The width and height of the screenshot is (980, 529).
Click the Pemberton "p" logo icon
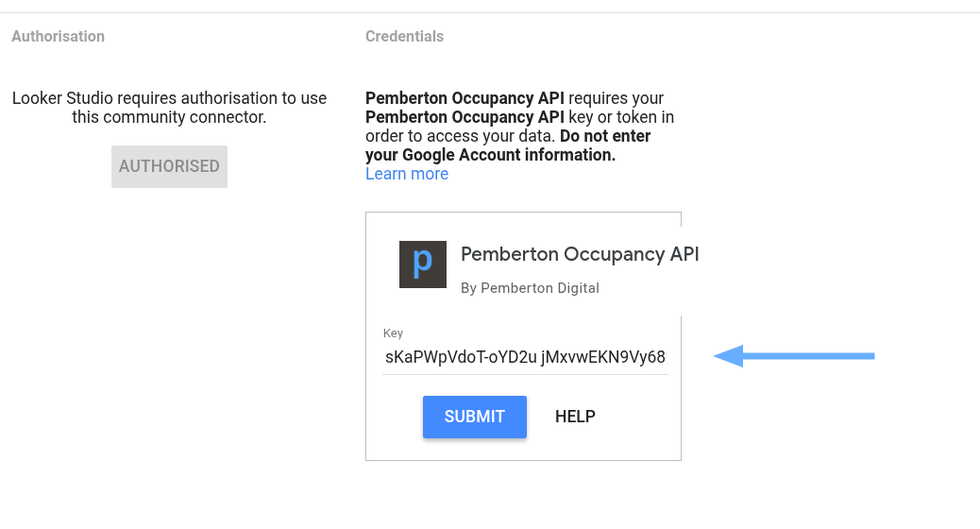pos(423,264)
